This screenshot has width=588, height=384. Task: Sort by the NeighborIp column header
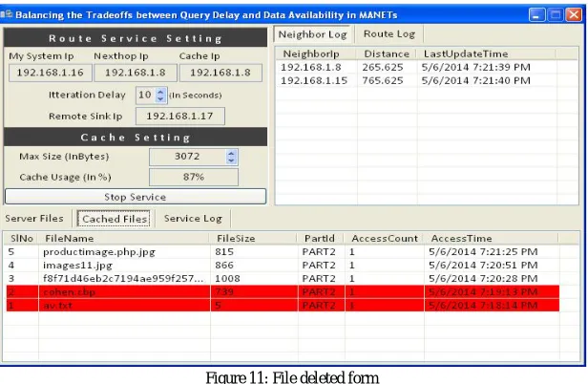click(315, 53)
